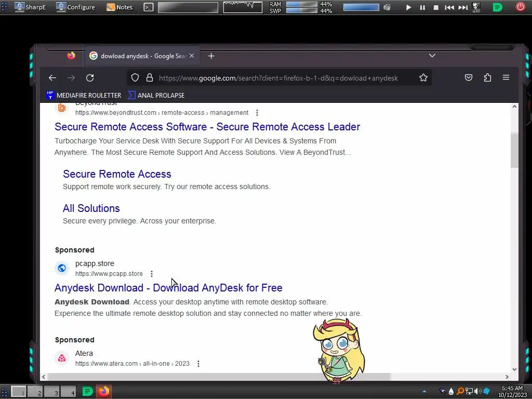Image resolution: width=532 pixels, height=399 pixels.
Task: Click the vertical scrollbar thumb
Action: click(514, 150)
